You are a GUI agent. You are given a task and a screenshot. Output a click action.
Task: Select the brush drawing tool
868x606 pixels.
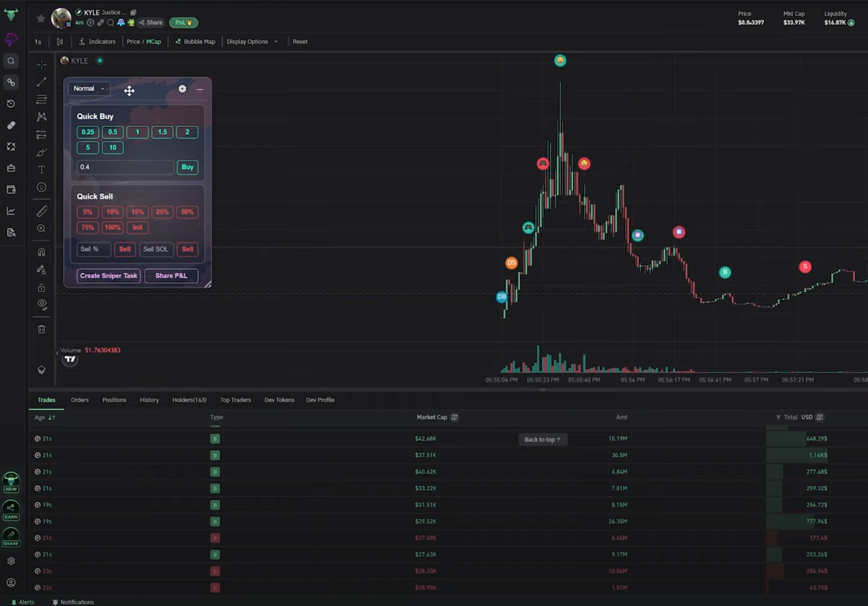point(42,152)
